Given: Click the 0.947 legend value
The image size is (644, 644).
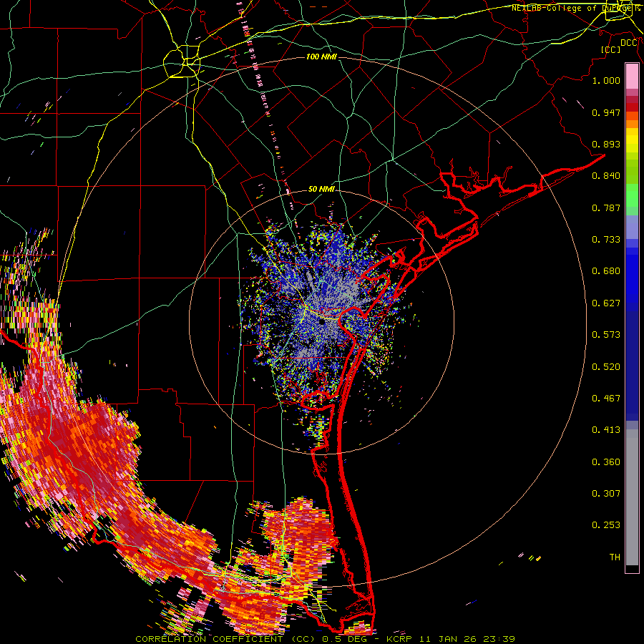Looking at the screenshot, I should (x=606, y=112).
